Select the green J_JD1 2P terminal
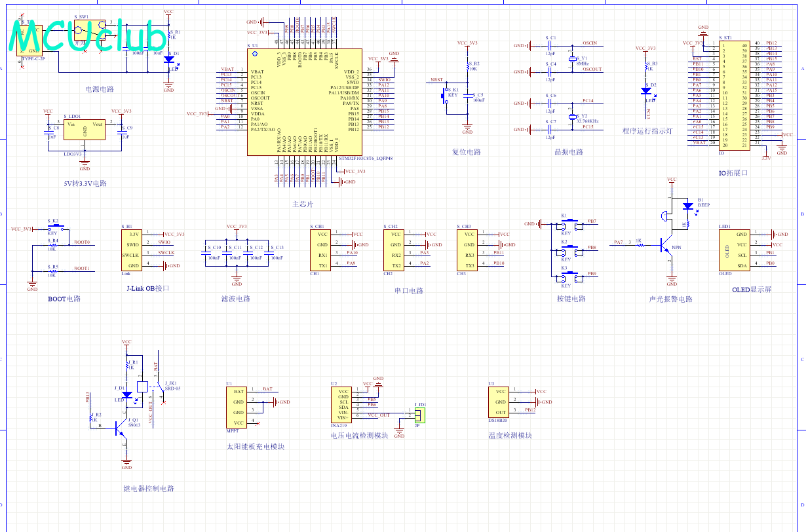Image resolution: width=806 pixels, height=532 pixels. 420,414
